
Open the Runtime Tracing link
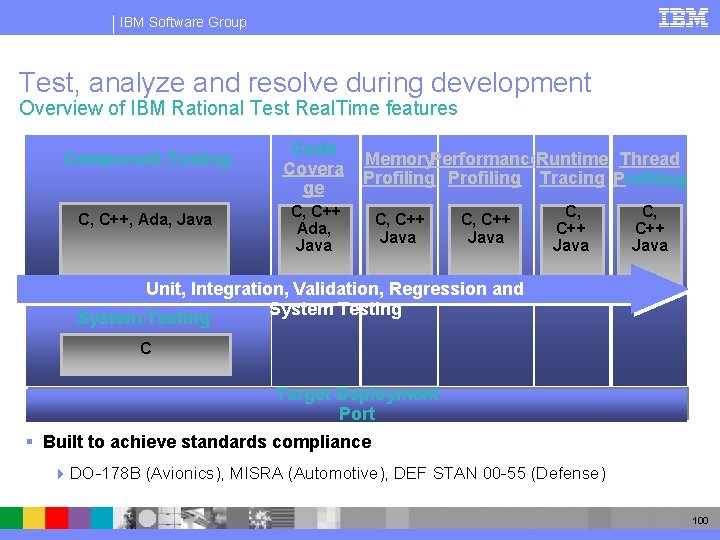click(x=572, y=168)
